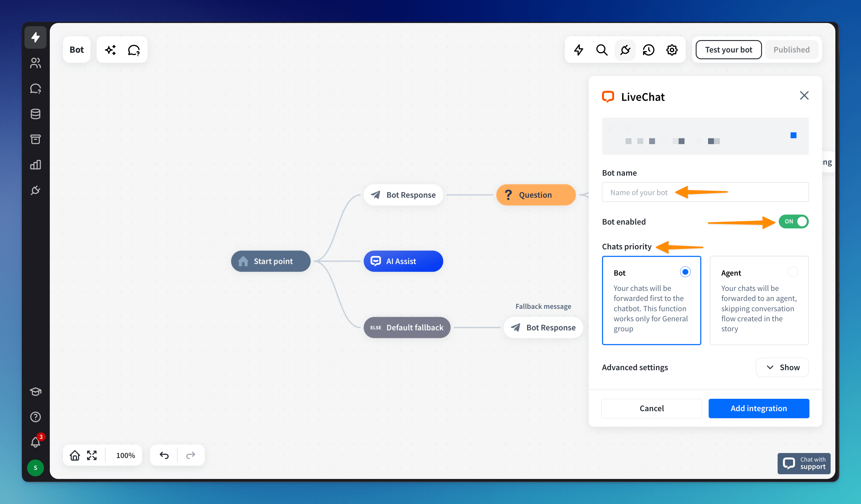Click the notifications bell with badge
861x504 pixels.
click(x=36, y=442)
